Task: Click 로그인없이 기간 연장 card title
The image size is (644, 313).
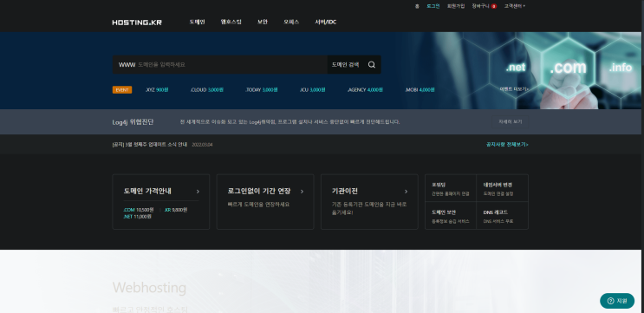Action: 259,191
